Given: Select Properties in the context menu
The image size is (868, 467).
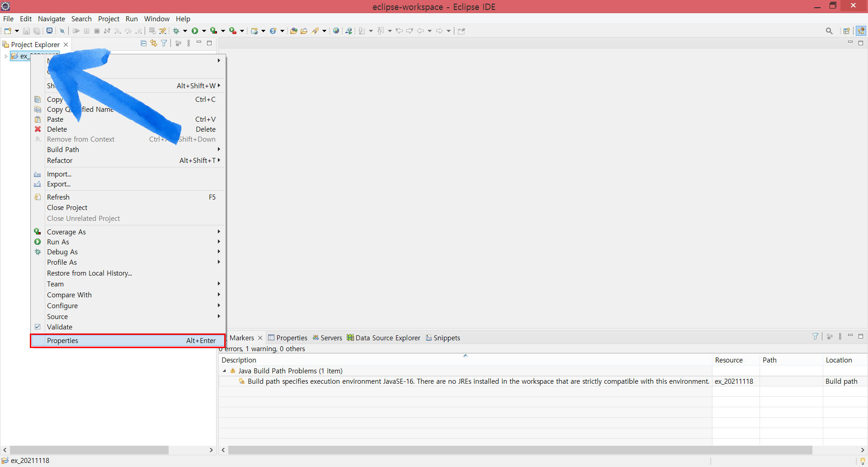Looking at the screenshot, I should point(128,340).
